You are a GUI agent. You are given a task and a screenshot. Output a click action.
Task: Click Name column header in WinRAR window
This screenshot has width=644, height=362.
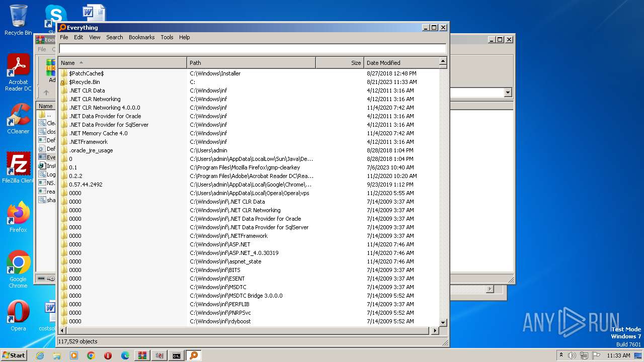point(46,106)
